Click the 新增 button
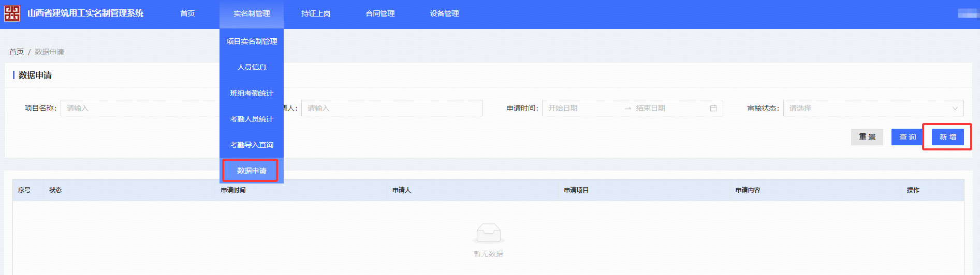980x275 pixels. [948, 137]
